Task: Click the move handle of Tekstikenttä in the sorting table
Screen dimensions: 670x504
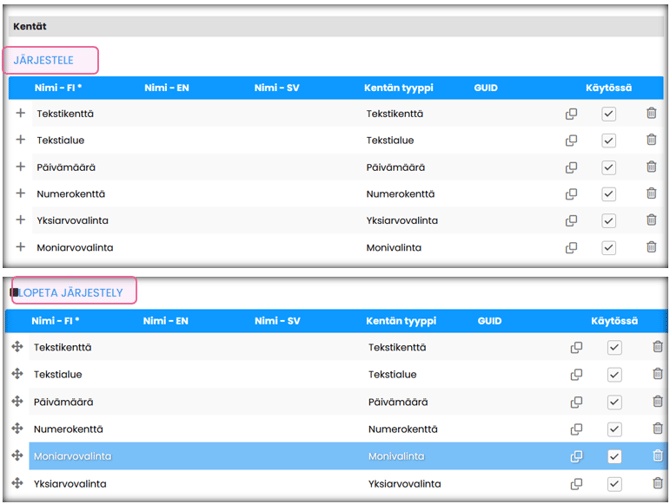Action: click(x=17, y=347)
